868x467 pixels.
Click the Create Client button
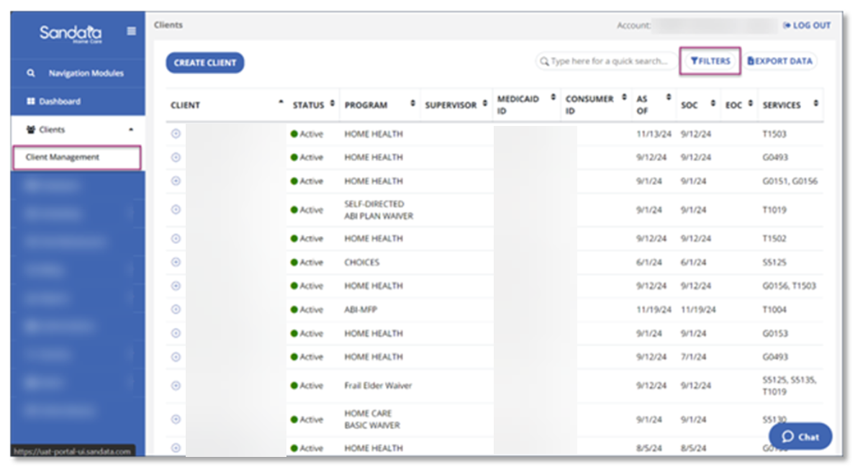tap(205, 63)
